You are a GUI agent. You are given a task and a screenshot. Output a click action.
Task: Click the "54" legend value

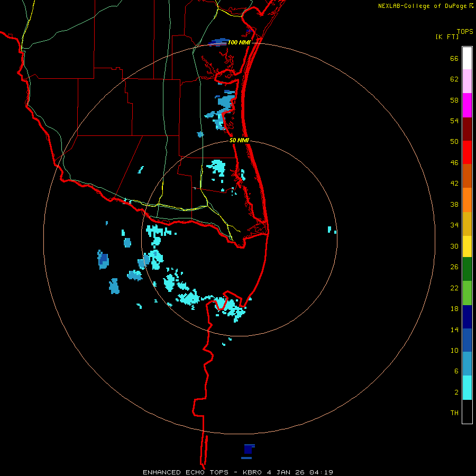click(454, 121)
